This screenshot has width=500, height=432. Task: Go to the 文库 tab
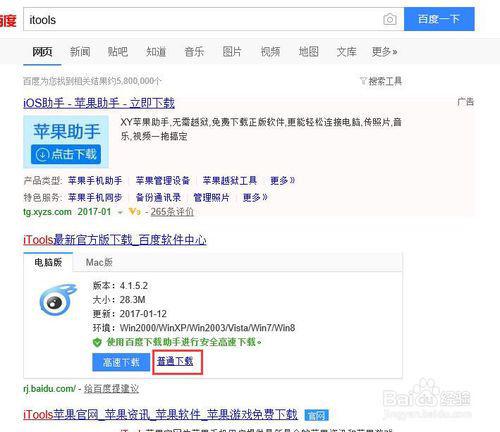tap(346, 52)
